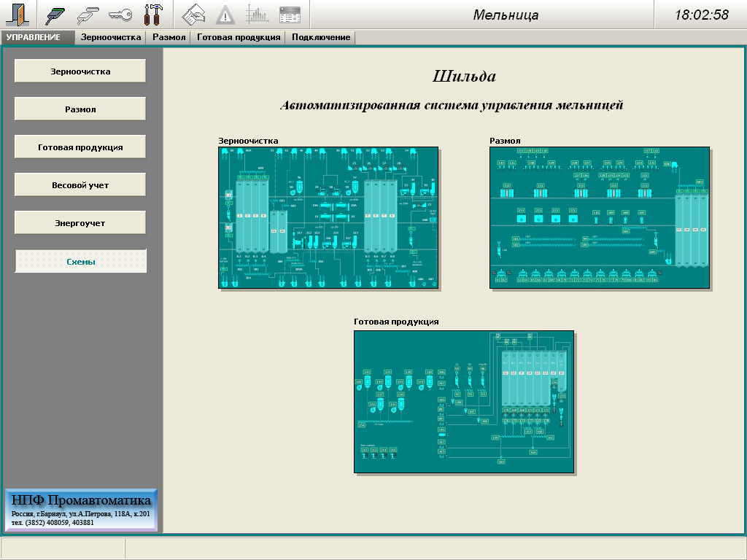
Task: Click the key access icon
Action: tap(120, 15)
